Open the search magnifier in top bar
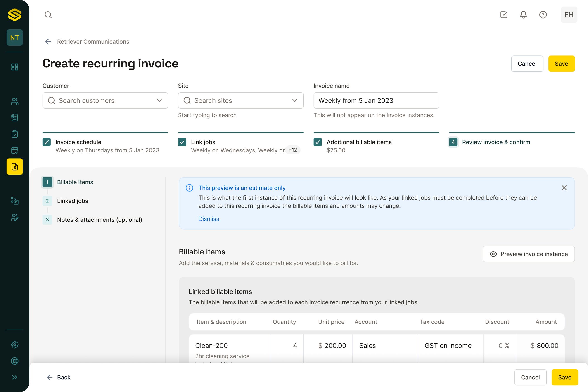Image resolution: width=588 pixels, height=392 pixels. coord(48,15)
